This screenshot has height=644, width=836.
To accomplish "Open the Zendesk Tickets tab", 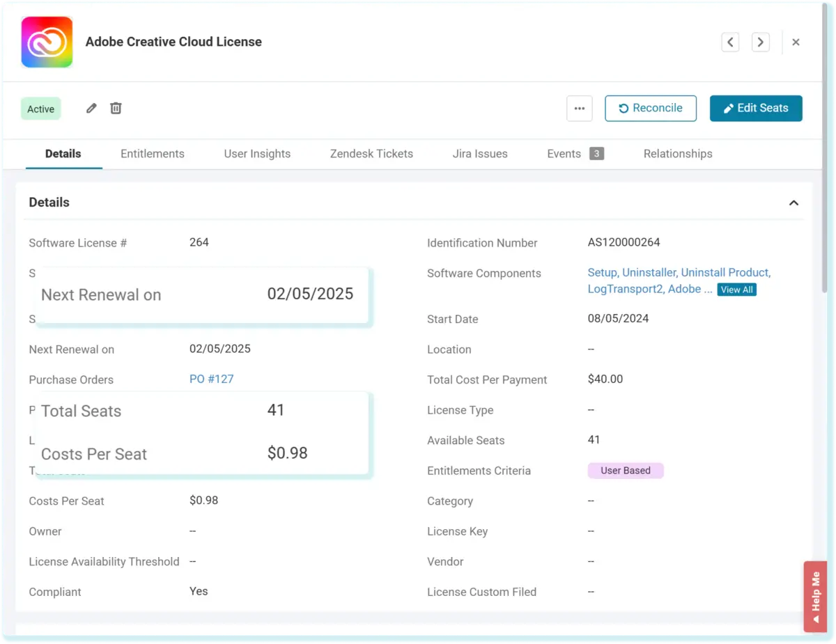I will (371, 154).
